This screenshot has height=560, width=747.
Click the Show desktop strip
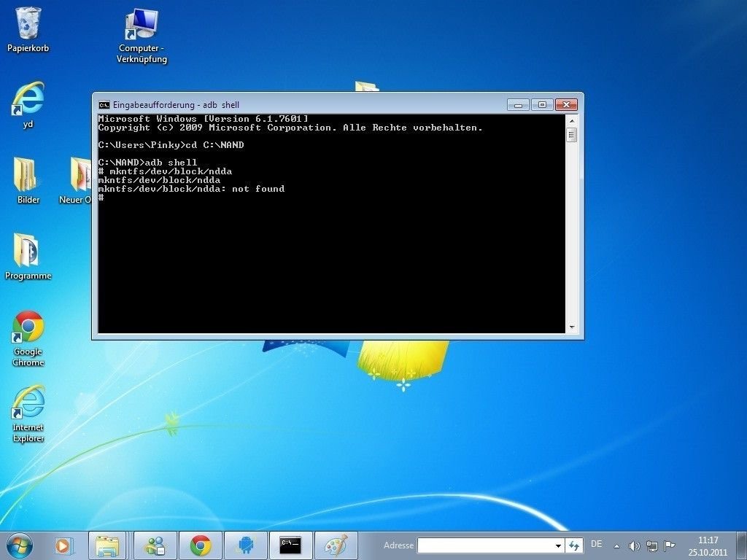pyautogui.click(x=741, y=545)
